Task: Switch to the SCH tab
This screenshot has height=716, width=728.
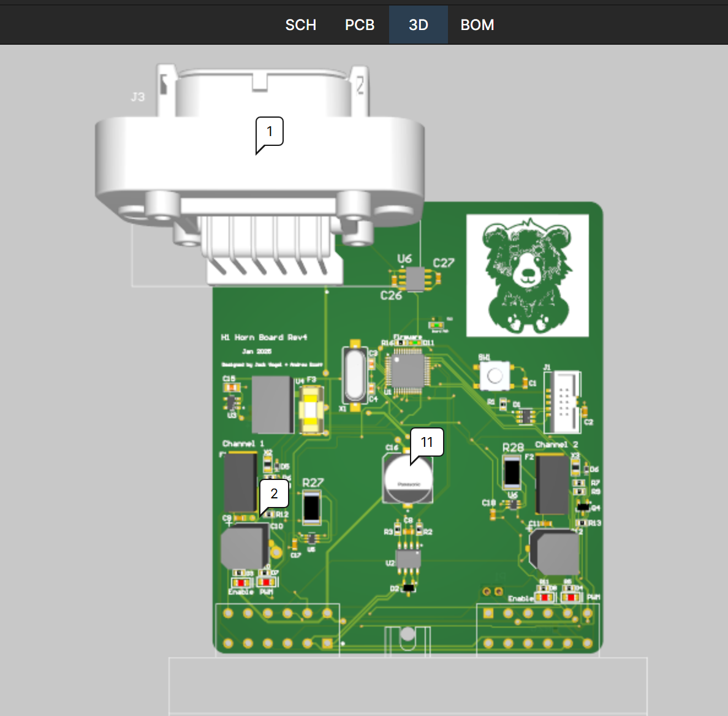Action: pos(300,25)
